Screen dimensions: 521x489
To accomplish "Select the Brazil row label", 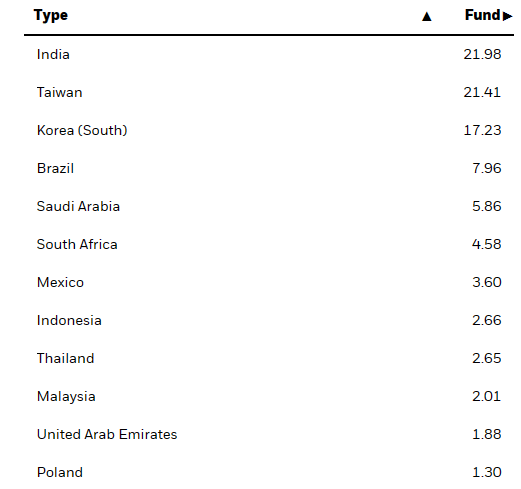I will point(55,168).
